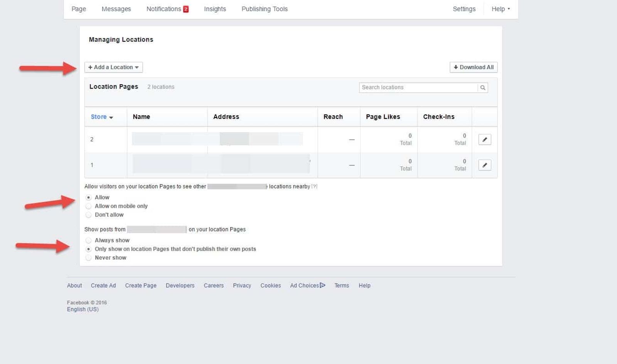Follow the Create Ad link

point(103,285)
